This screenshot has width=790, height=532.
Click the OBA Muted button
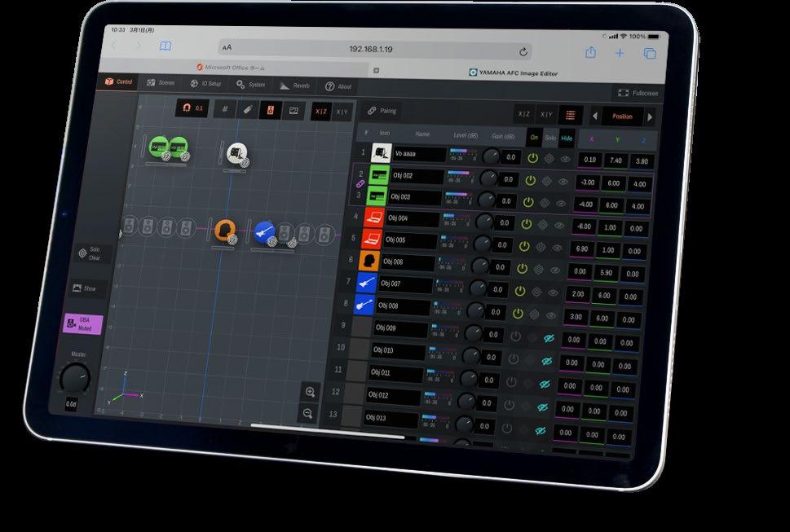tap(84, 324)
